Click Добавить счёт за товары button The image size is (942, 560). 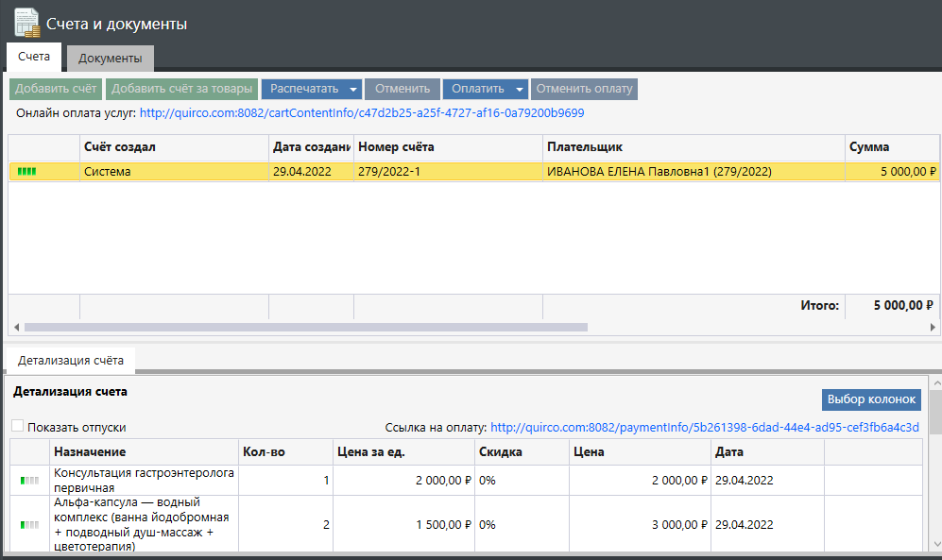tap(180, 89)
